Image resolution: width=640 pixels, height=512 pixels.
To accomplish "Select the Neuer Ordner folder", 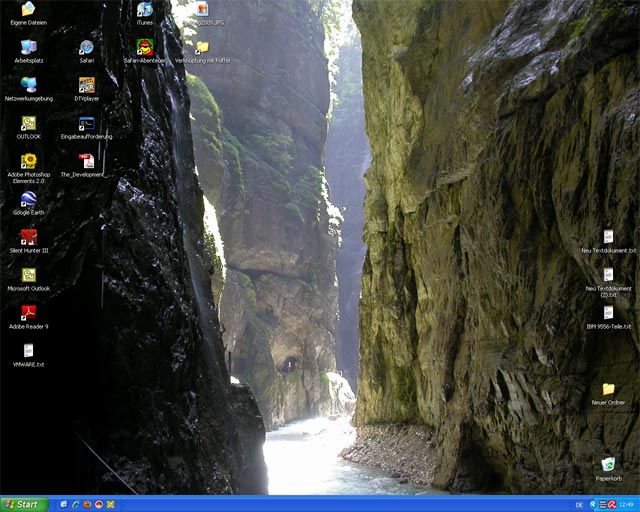I will tap(608, 389).
